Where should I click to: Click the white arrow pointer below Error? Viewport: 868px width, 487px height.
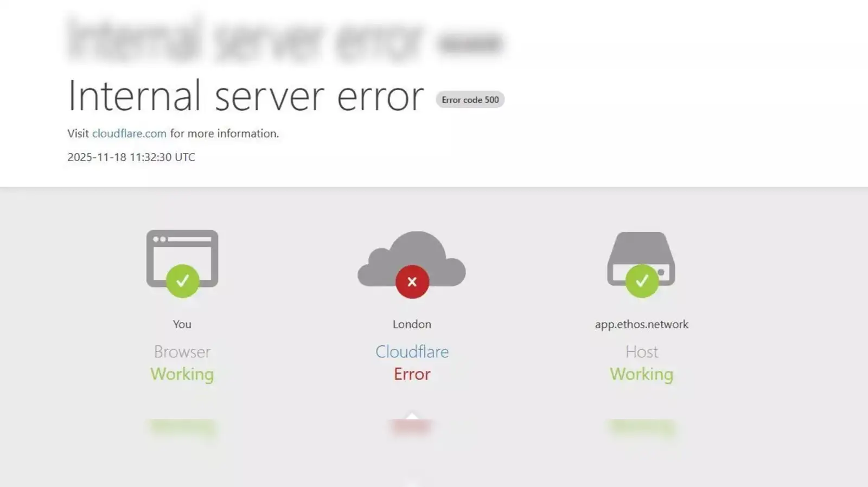[x=412, y=416]
